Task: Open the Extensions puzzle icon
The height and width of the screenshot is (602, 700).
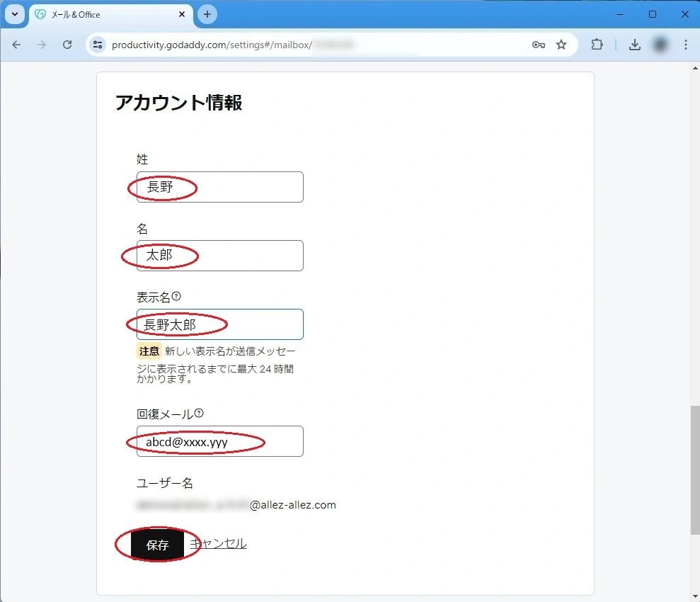Action: coord(597,45)
